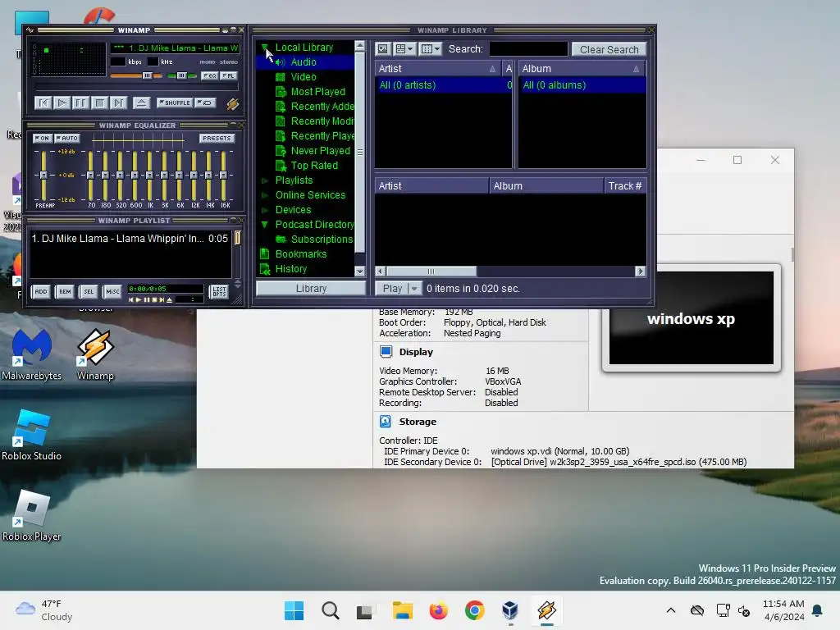
Task: Expand the Online Services node
Action: click(x=264, y=195)
